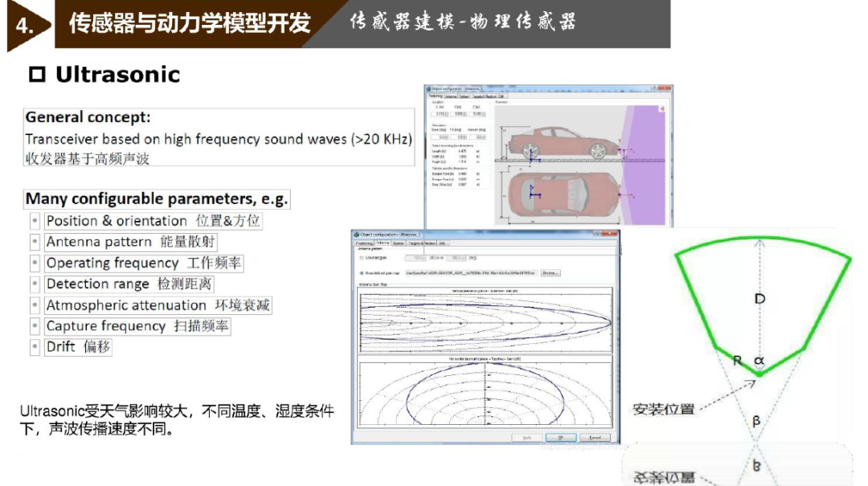Open the Positioning tab in the car preview dialog

coord(435,96)
